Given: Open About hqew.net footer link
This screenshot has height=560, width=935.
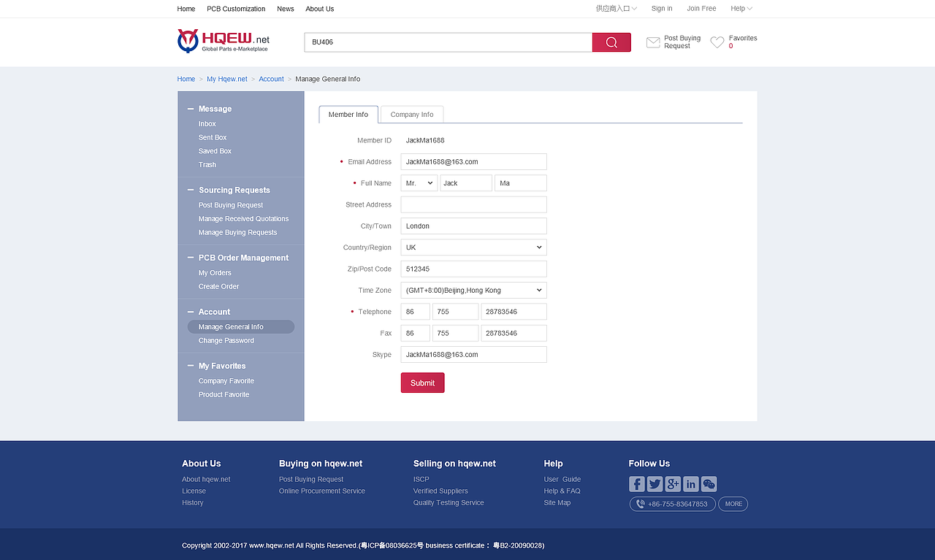Looking at the screenshot, I should [x=206, y=480].
